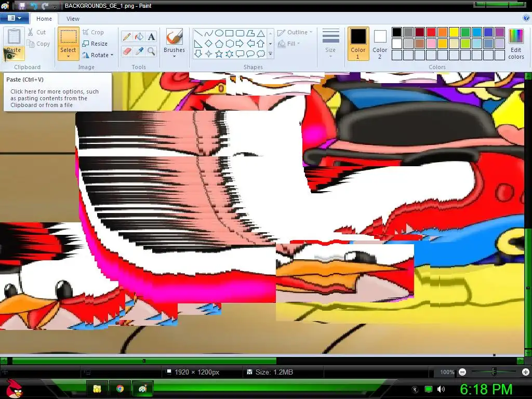Choose the Rounded rectangle shape
Viewport: 532px width, 399px height.
[x=240, y=33]
